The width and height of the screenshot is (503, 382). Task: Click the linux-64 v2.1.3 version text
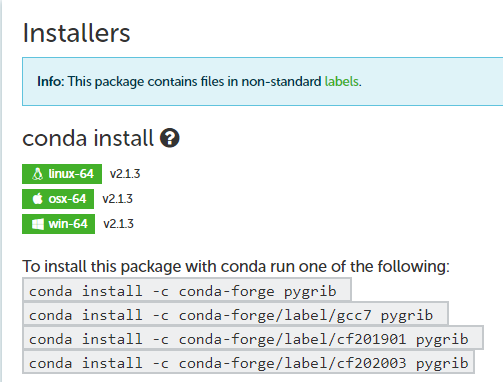pos(125,174)
